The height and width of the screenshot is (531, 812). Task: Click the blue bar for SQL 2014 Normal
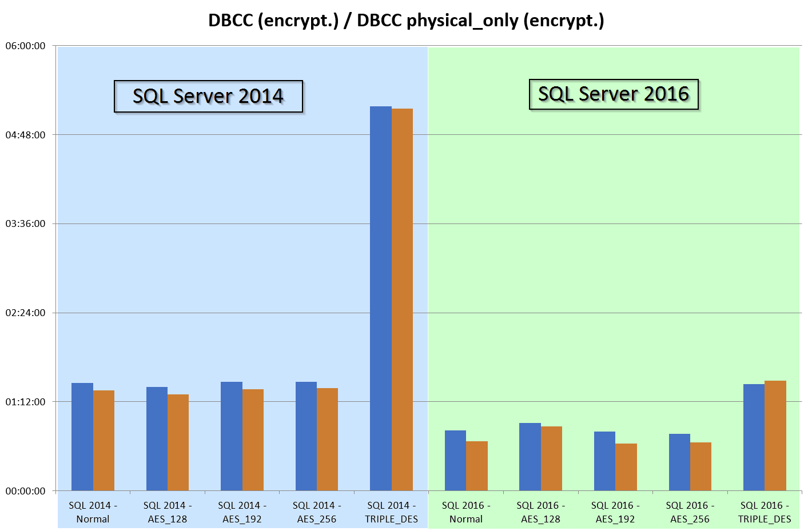[82, 437]
